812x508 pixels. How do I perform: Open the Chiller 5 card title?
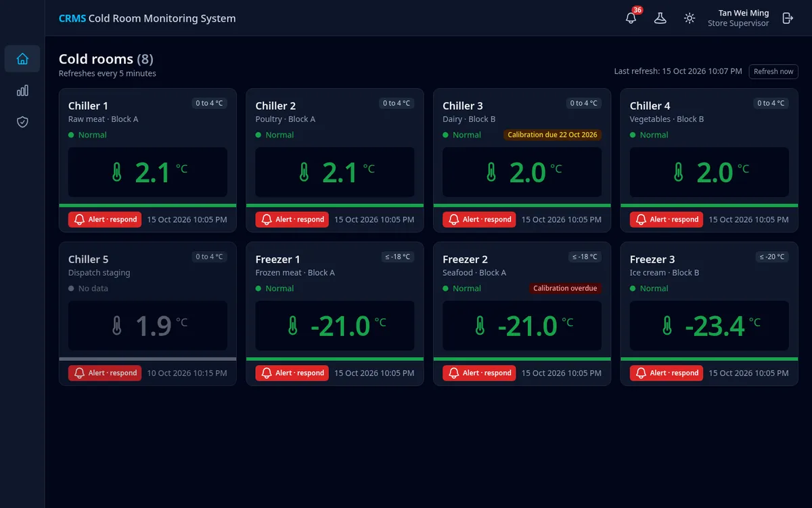(88, 259)
